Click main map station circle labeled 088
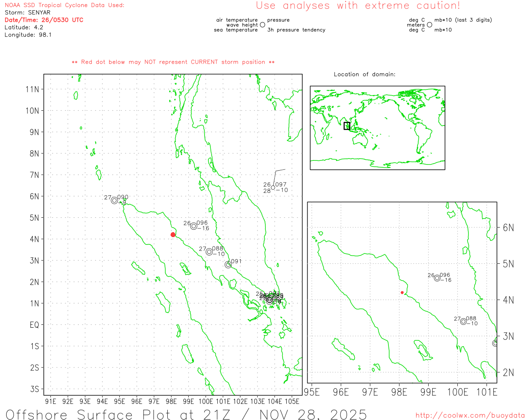Viewport: 525px width, 420px height. point(209,252)
